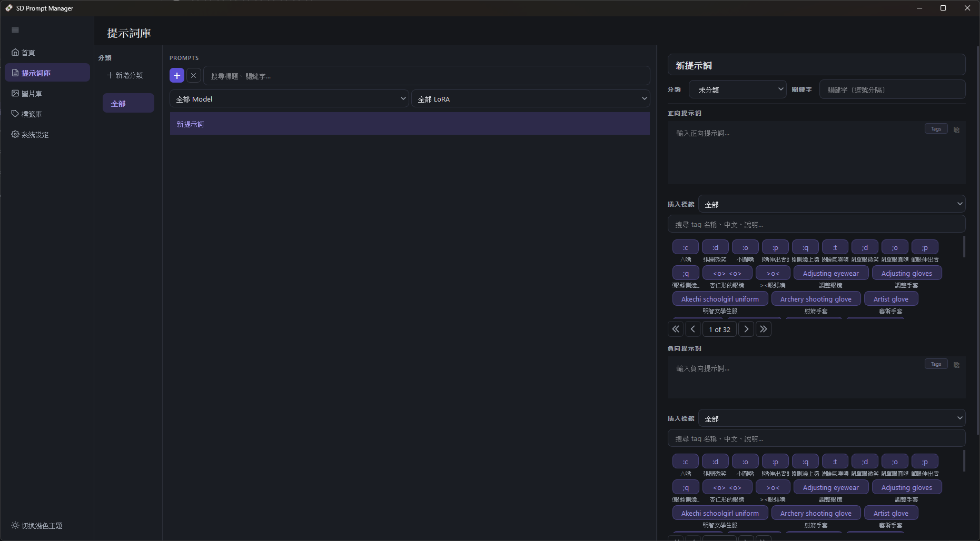Jump to last page of positive tags

(764, 329)
